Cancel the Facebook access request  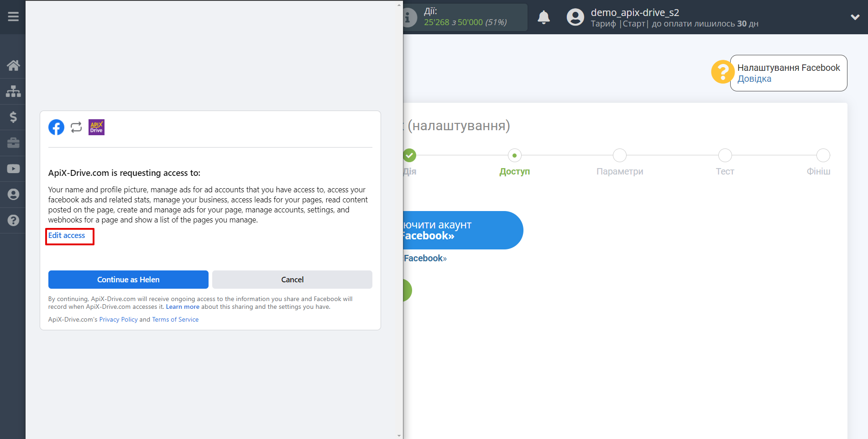coord(292,280)
